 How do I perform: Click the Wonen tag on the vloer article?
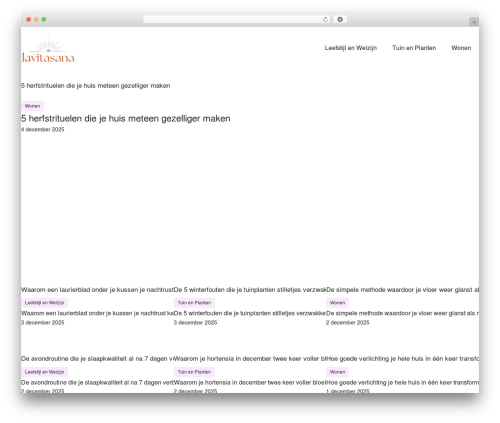pos(337,303)
